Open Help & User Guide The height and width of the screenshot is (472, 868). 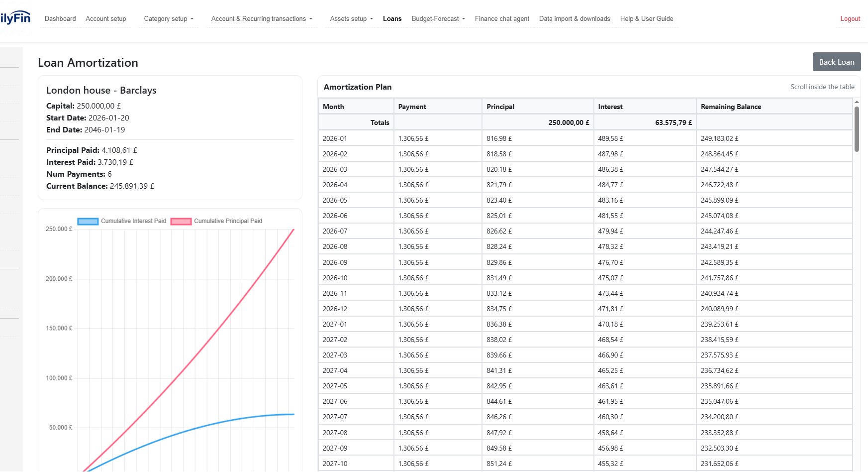pos(647,18)
